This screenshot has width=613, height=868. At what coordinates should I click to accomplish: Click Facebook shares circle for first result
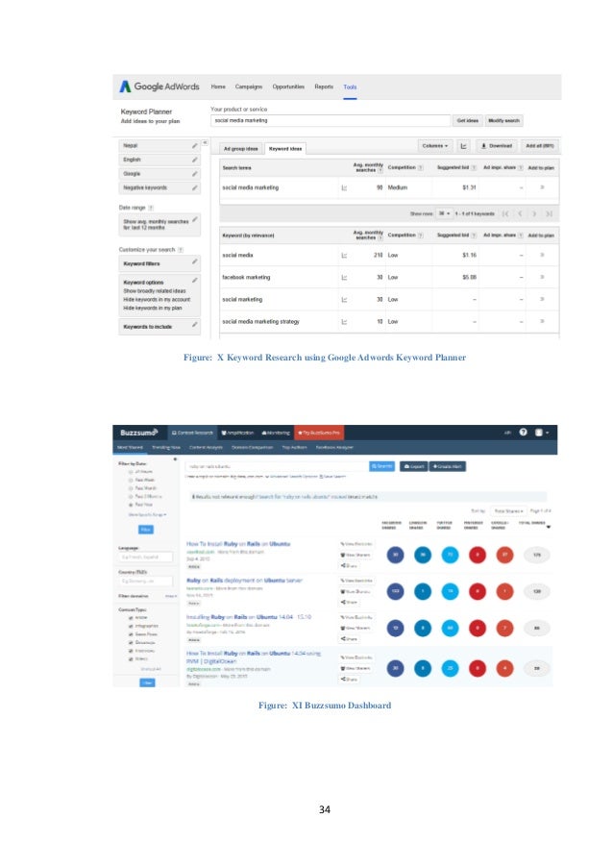(395, 555)
